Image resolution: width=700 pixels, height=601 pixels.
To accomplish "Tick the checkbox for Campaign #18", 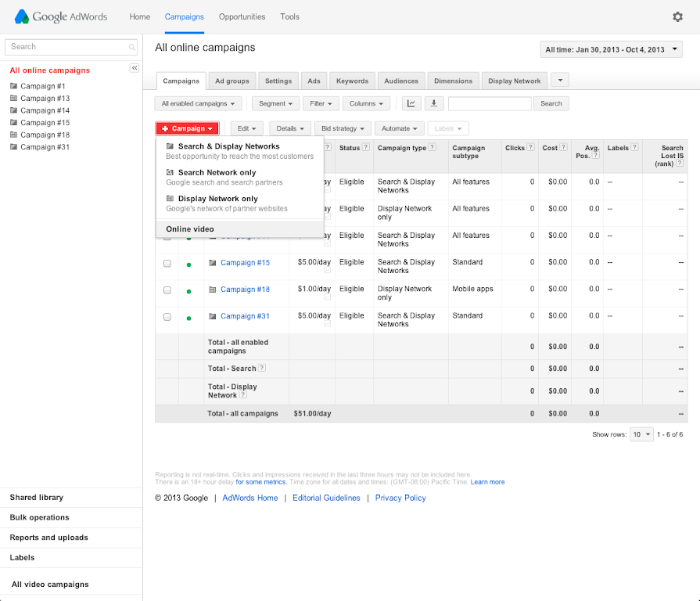I will (167, 290).
